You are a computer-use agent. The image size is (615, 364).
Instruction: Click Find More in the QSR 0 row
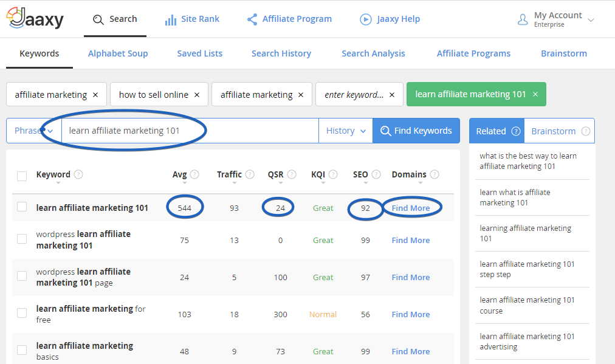[411, 240]
